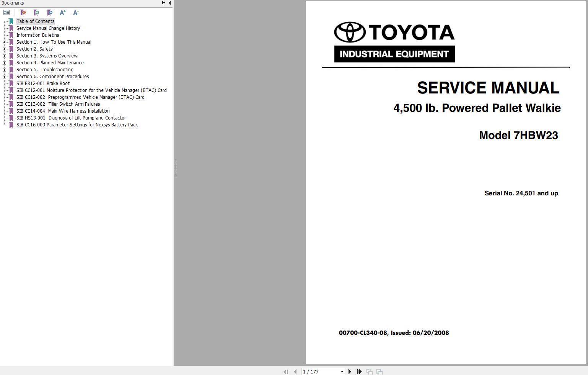Select Section 5. Troubleshooting bookmark
Viewport: 588px width, 375px height.
pos(45,70)
